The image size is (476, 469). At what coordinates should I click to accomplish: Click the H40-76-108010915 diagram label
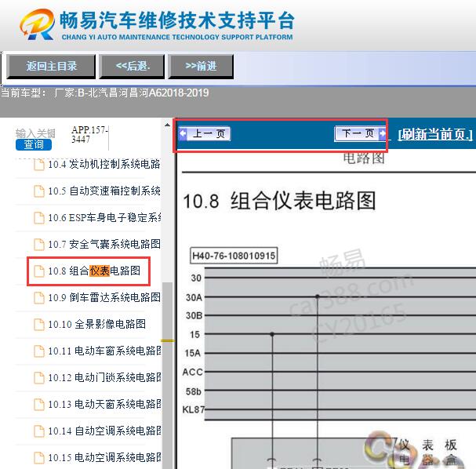point(234,256)
